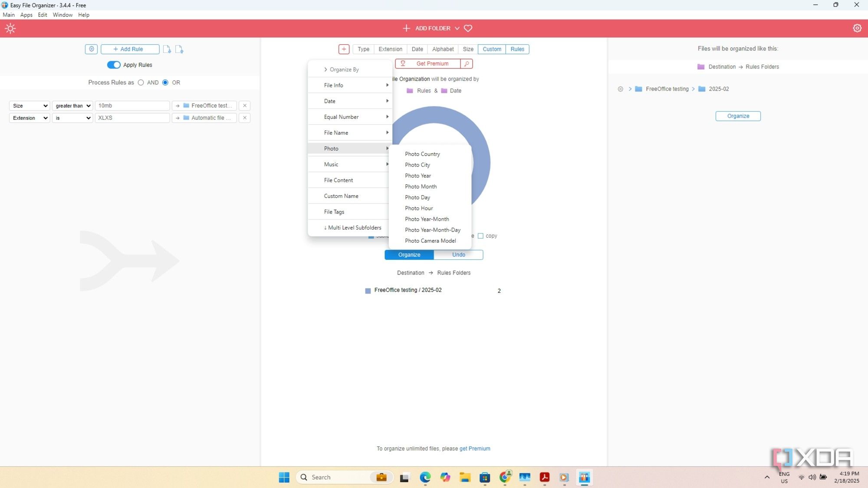Check the copy checkbox
The width and height of the screenshot is (868, 488).
(480, 236)
